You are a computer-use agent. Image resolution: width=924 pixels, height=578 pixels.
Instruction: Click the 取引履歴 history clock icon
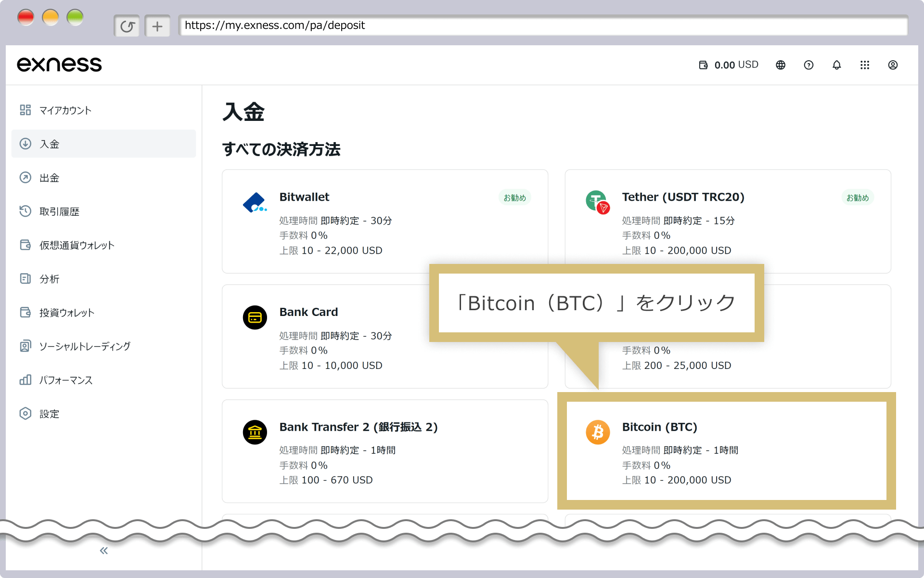pos(26,211)
